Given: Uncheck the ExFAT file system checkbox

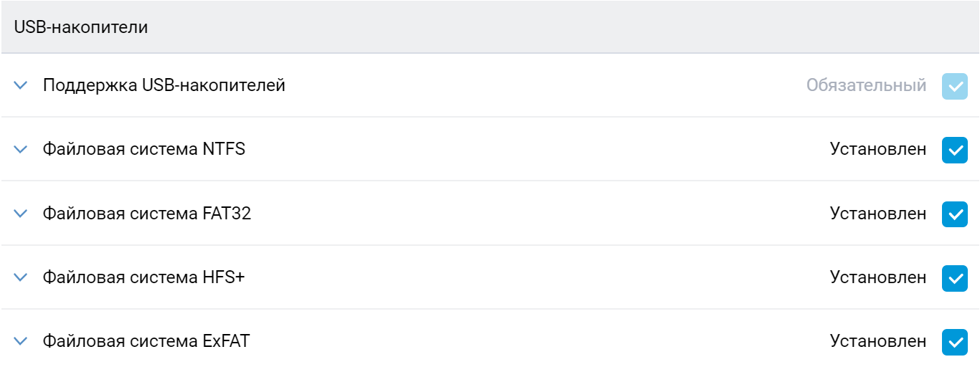Looking at the screenshot, I should click(x=954, y=342).
